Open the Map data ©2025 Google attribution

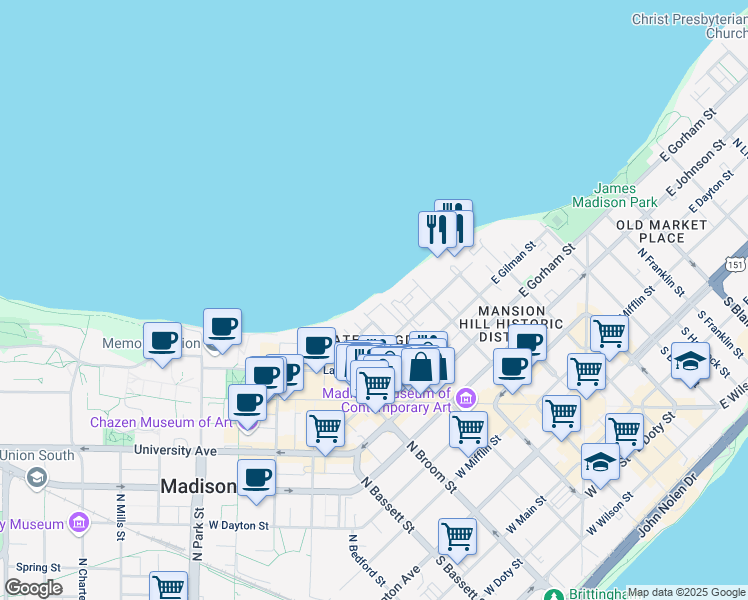click(686, 593)
